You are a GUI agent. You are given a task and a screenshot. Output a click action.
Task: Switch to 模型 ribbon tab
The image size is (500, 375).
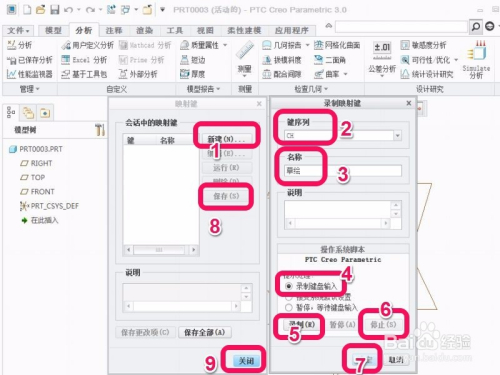[x=53, y=30]
